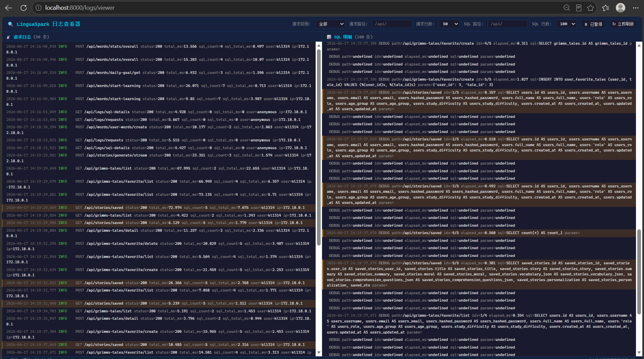Screen dimensions: 644x359
Task: Click the 请求日志 panel header icon
Action: [8, 37]
